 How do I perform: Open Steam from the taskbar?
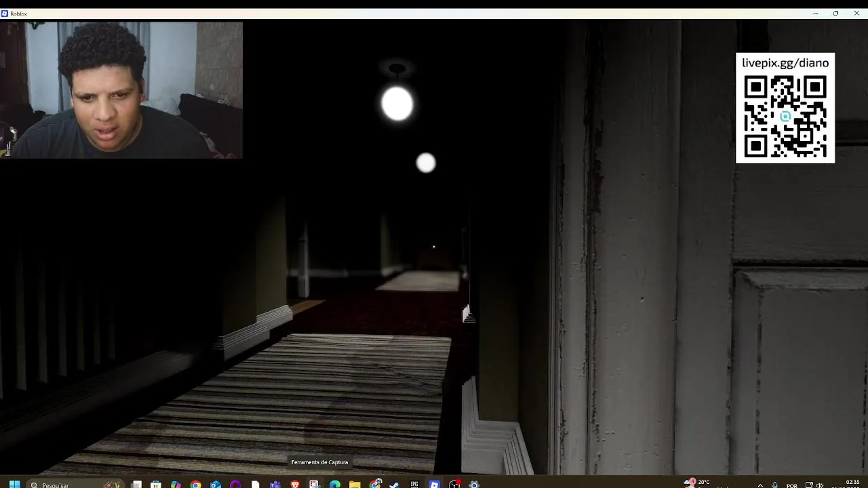pyautogui.click(x=394, y=484)
